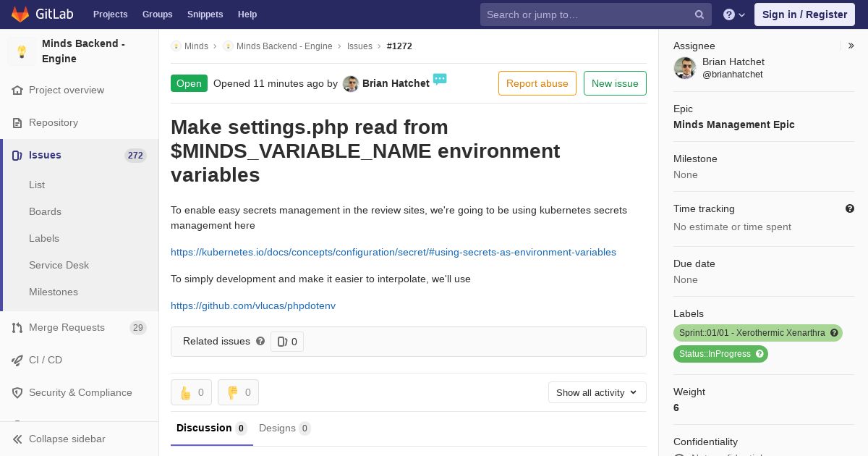Screen dimensions: 868x456
Task: Collapse the right sidebar with double-arrow
Action: pos(851,46)
